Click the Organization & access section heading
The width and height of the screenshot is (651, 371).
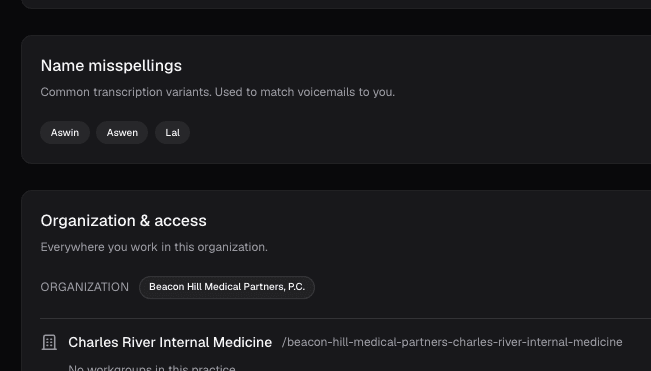point(123,221)
